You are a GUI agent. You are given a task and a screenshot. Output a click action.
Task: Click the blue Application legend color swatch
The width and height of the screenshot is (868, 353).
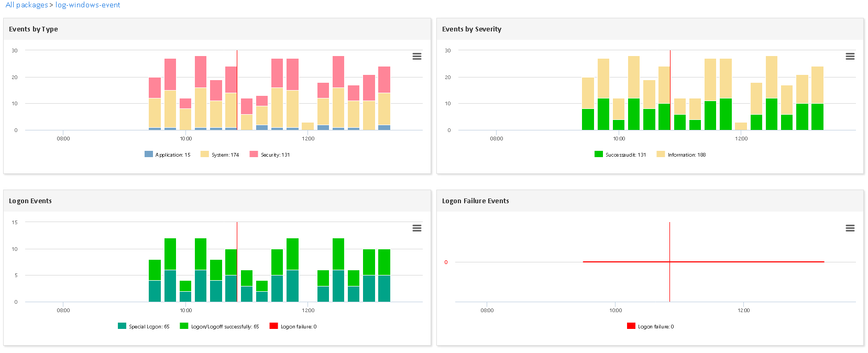pyautogui.click(x=149, y=155)
